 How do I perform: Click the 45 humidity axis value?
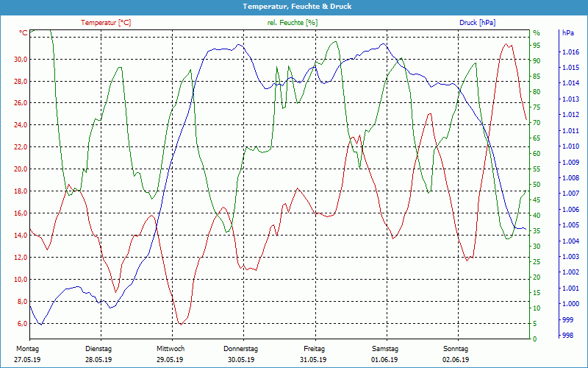click(537, 199)
